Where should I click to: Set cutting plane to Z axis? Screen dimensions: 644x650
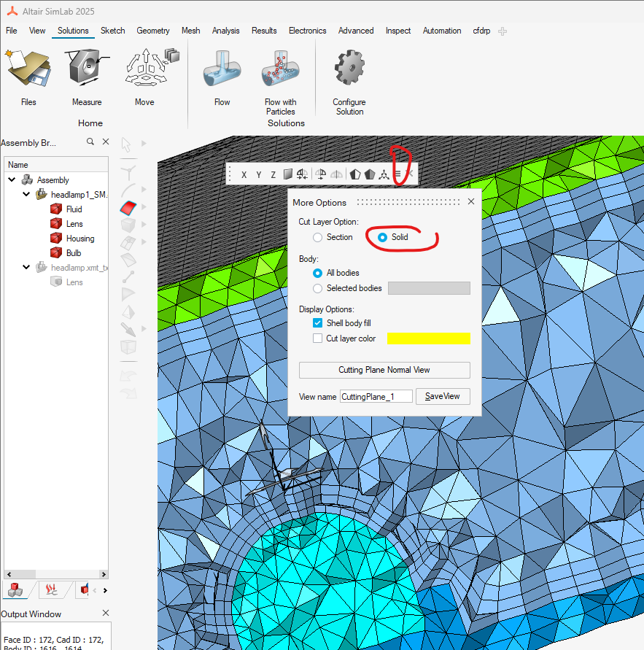pyautogui.click(x=273, y=174)
